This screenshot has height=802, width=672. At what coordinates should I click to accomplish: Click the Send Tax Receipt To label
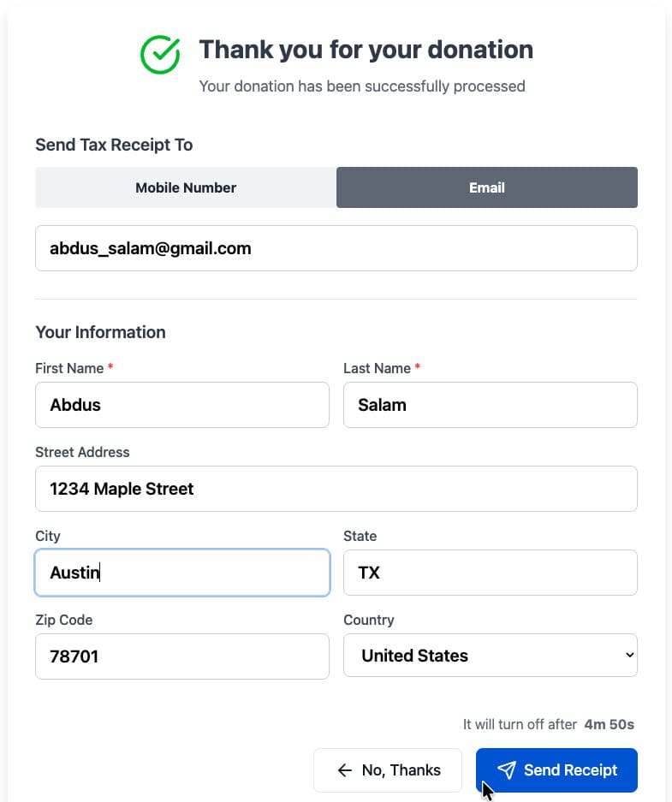pyautogui.click(x=114, y=145)
